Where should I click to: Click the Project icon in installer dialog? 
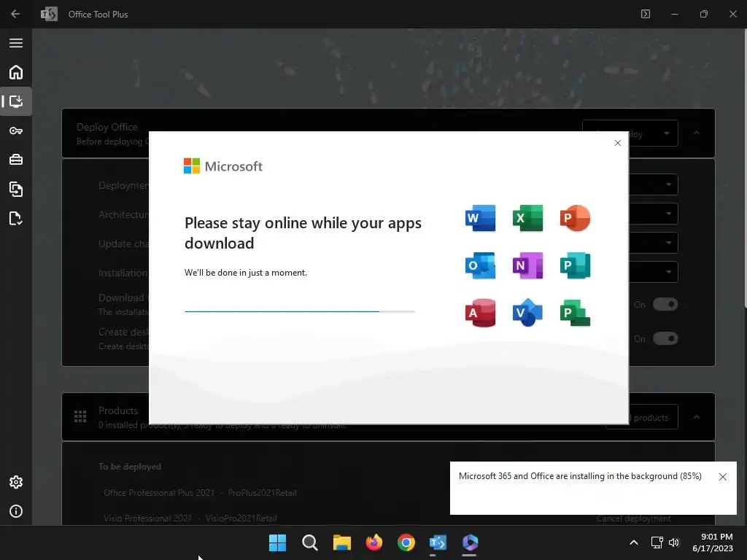tap(575, 313)
